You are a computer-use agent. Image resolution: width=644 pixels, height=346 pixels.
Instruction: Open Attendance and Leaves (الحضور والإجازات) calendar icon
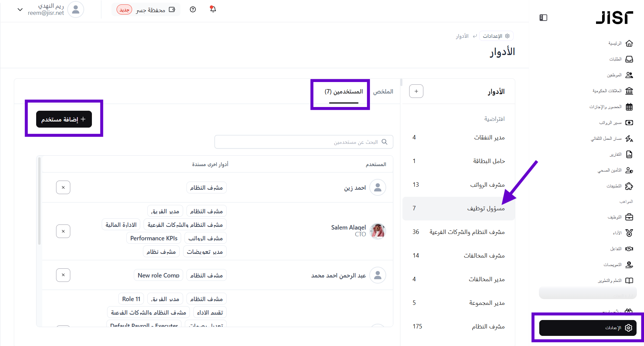click(629, 107)
